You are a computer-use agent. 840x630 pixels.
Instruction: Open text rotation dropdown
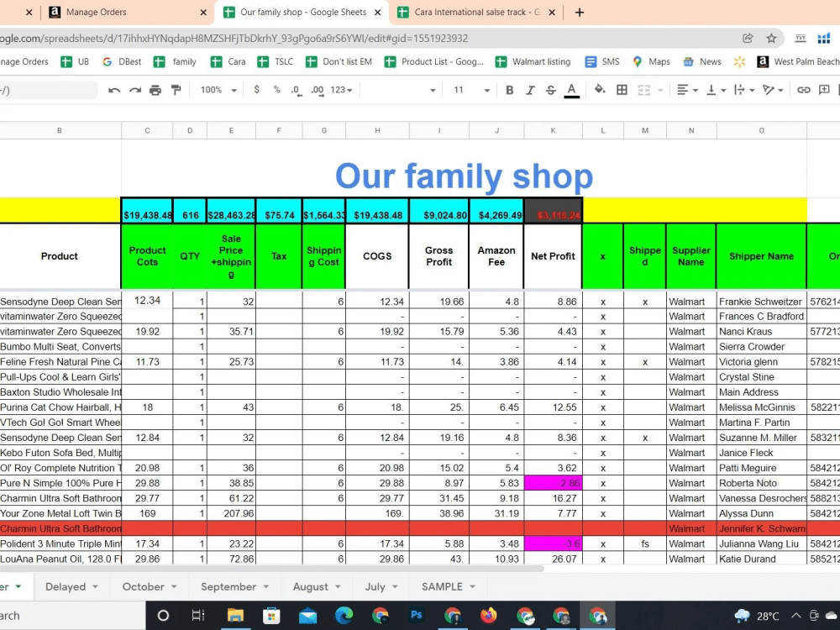[x=773, y=90]
